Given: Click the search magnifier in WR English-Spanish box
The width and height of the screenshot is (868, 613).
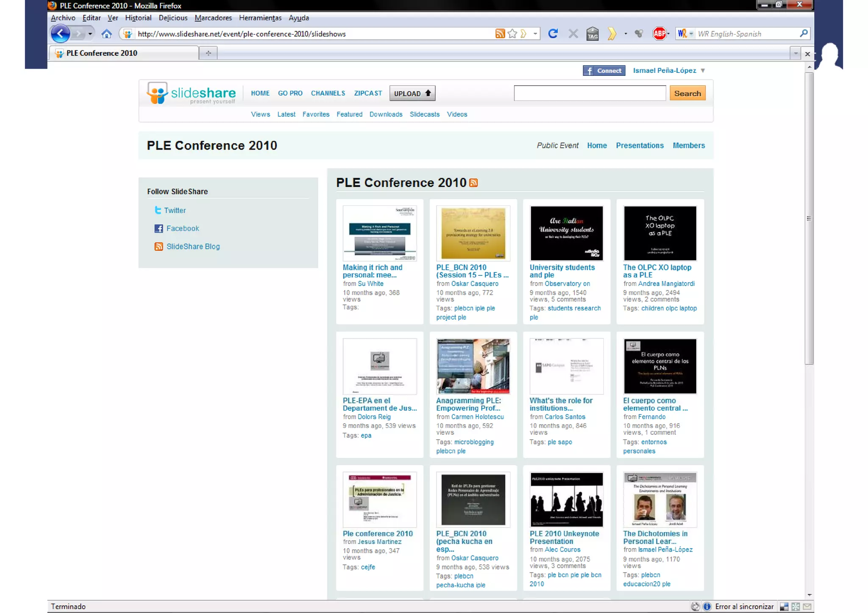Looking at the screenshot, I should [804, 33].
